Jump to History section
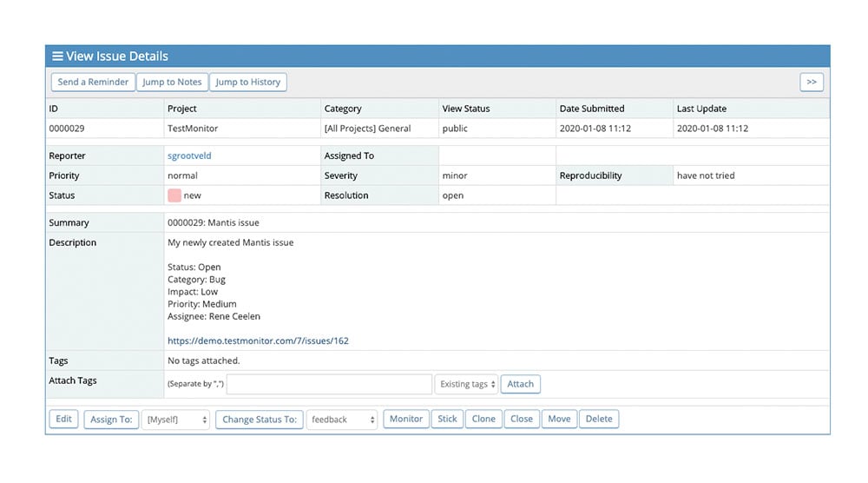The height and width of the screenshot is (483, 868). coord(247,82)
